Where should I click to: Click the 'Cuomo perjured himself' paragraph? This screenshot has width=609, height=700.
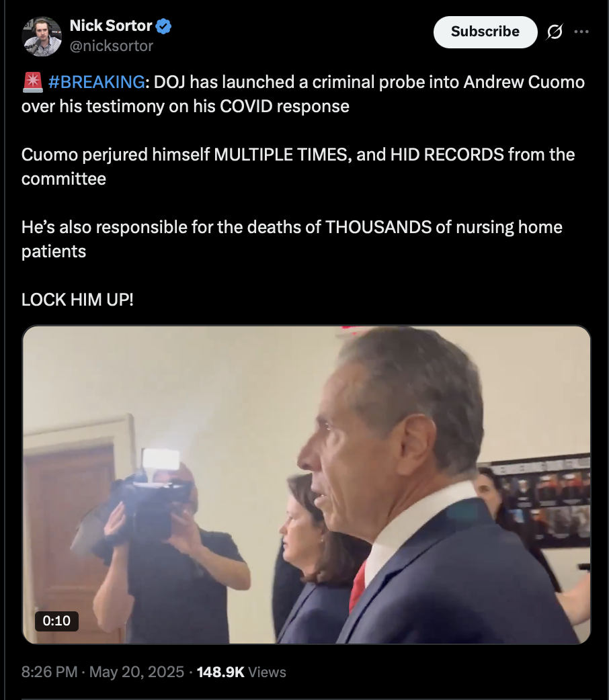pos(298,167)
